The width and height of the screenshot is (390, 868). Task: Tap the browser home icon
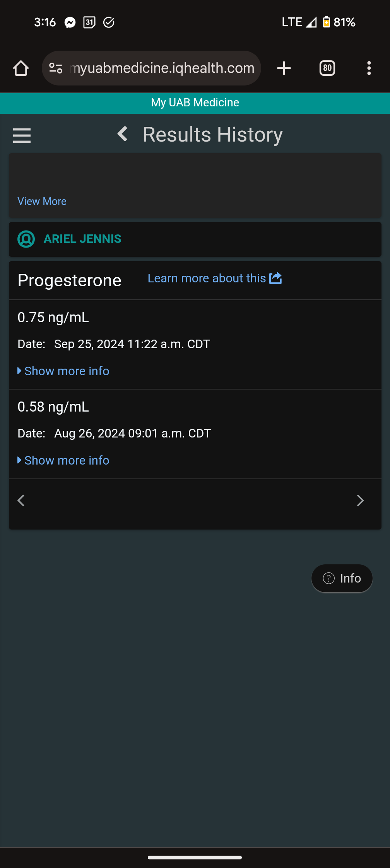coord(21,68)
